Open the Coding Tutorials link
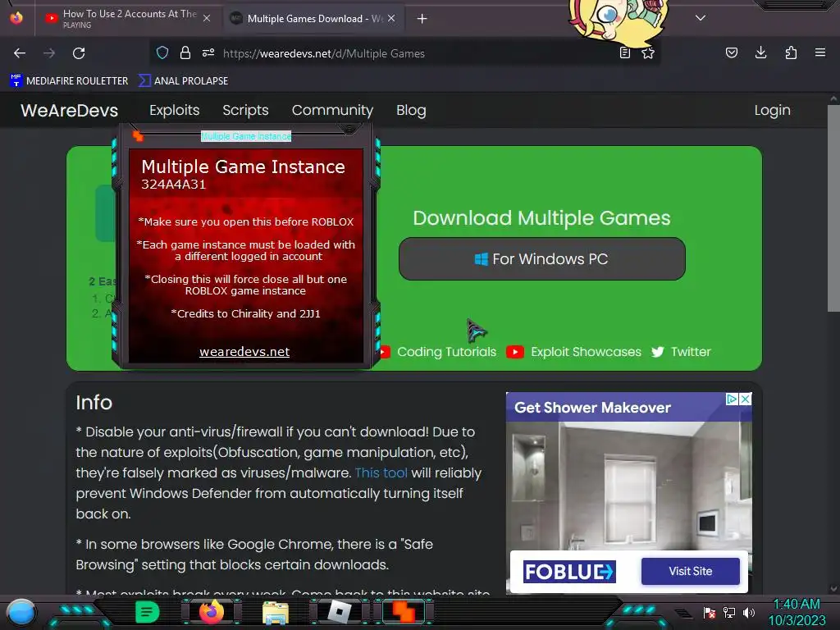The width and height of the screenshot is (840, 630). 446,352
